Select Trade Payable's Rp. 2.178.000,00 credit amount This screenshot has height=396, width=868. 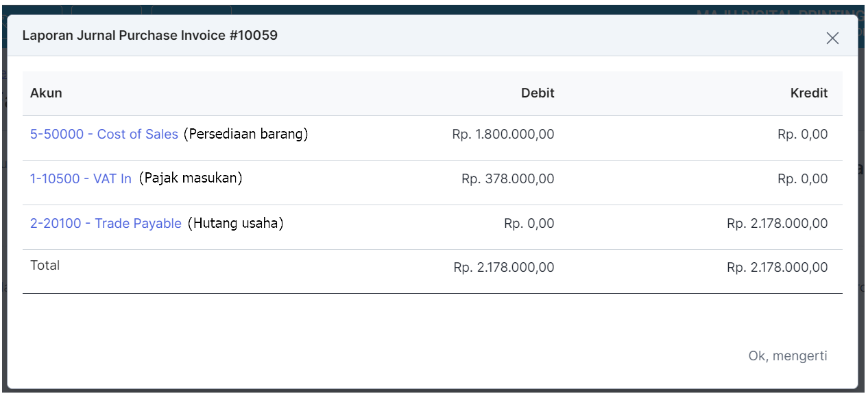pyautogui.click(x=777, y=224)
